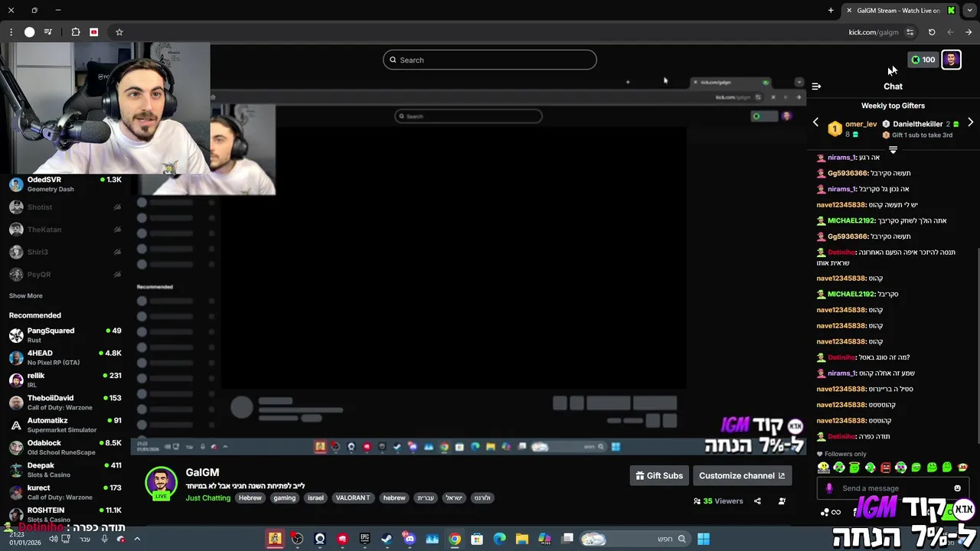Open user settings icon beside share
The image size is (980, 551).
782,501
